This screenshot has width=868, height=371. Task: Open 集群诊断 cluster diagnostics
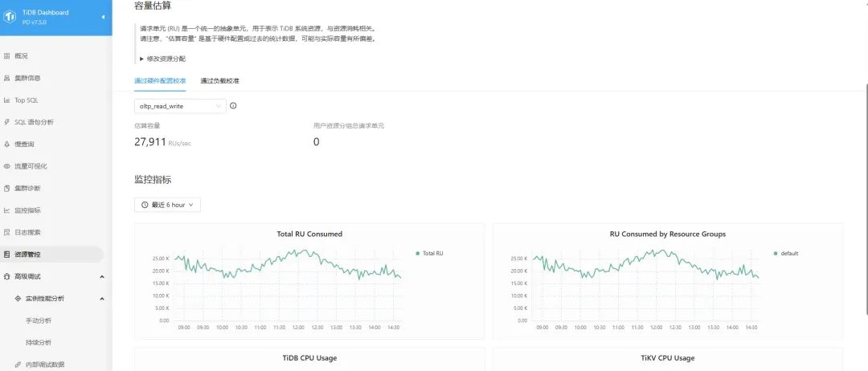[x=27, y=188]
